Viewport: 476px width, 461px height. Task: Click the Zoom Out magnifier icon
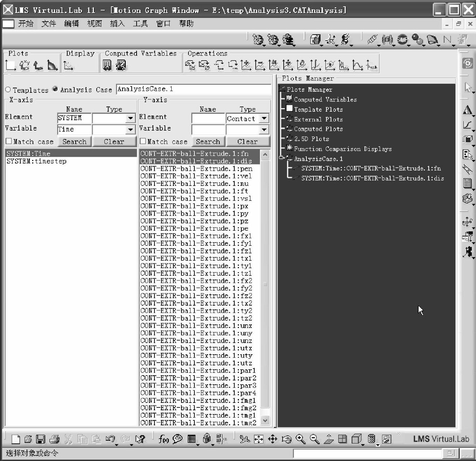coord(315,439)
